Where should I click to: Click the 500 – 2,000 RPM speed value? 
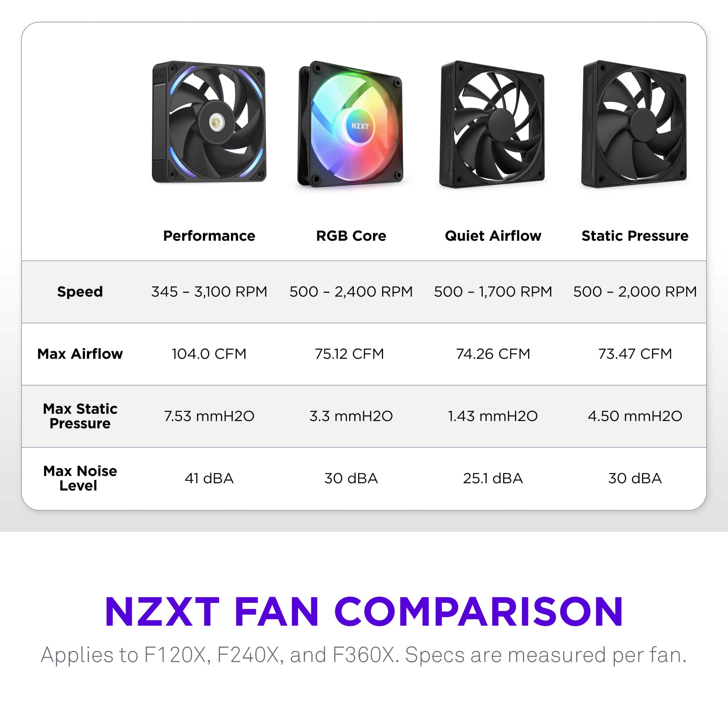(x=635, y=292)
